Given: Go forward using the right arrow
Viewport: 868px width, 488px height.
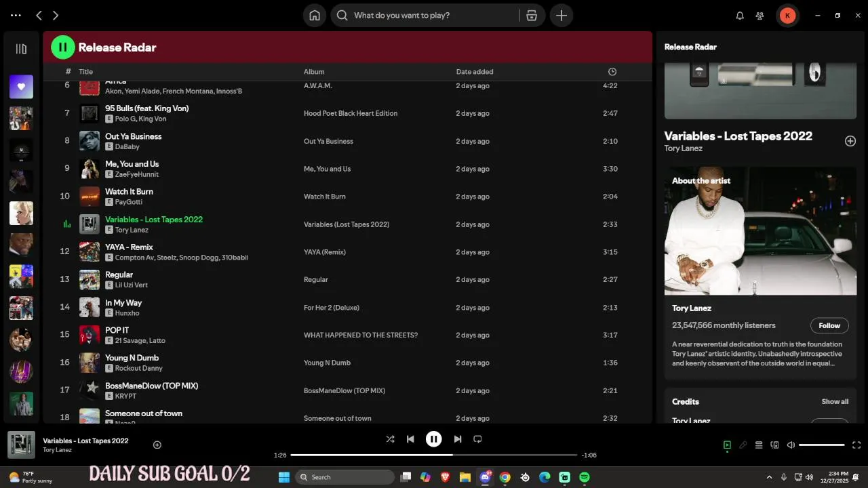Looking at the screenshot, I should click(56, 15).
